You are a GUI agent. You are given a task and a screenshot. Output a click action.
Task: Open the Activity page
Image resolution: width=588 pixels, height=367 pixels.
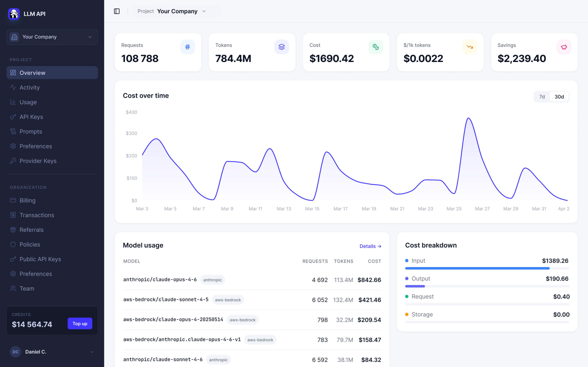(29, 87)
